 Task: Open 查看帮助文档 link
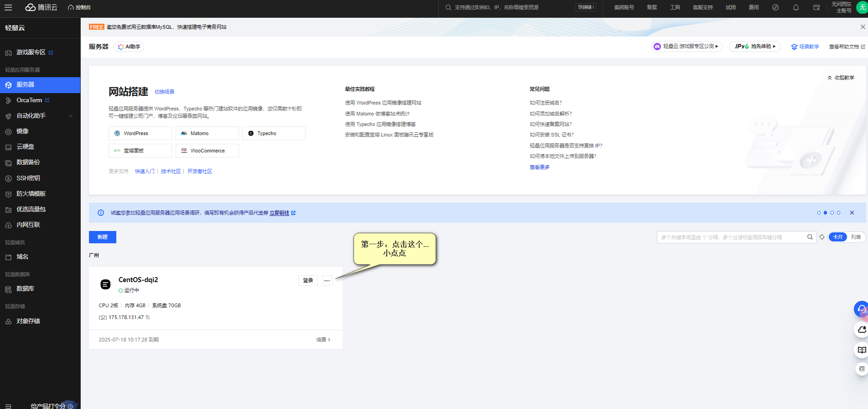pos(847,47)
